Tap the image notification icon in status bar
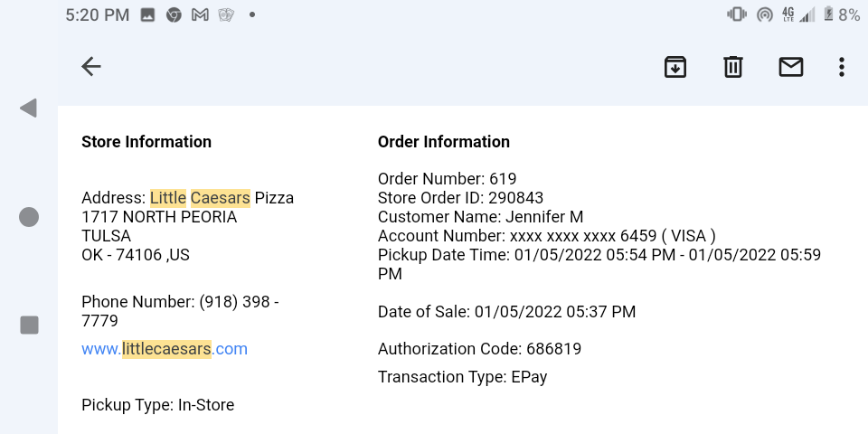 click(147, 14)
